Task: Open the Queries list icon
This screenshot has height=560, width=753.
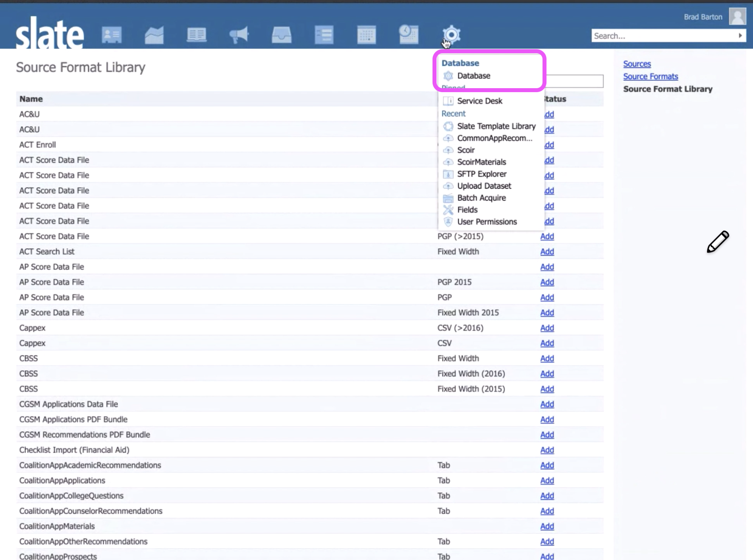Action: tap(324, 35)
